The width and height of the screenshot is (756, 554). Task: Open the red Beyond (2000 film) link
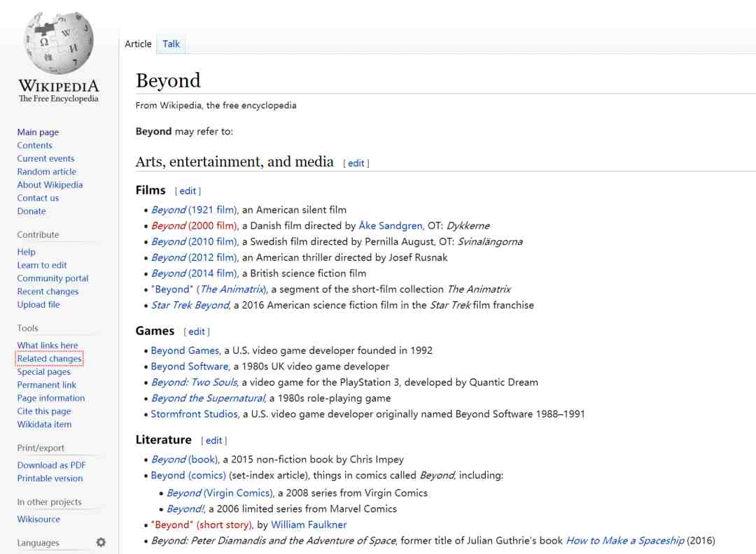tap(195, 226)
